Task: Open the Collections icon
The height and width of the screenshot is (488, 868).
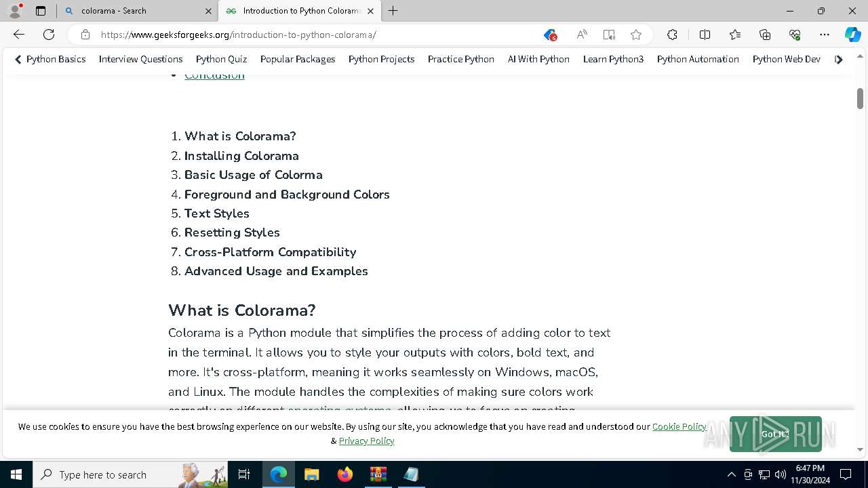Action: pos(765,35)
